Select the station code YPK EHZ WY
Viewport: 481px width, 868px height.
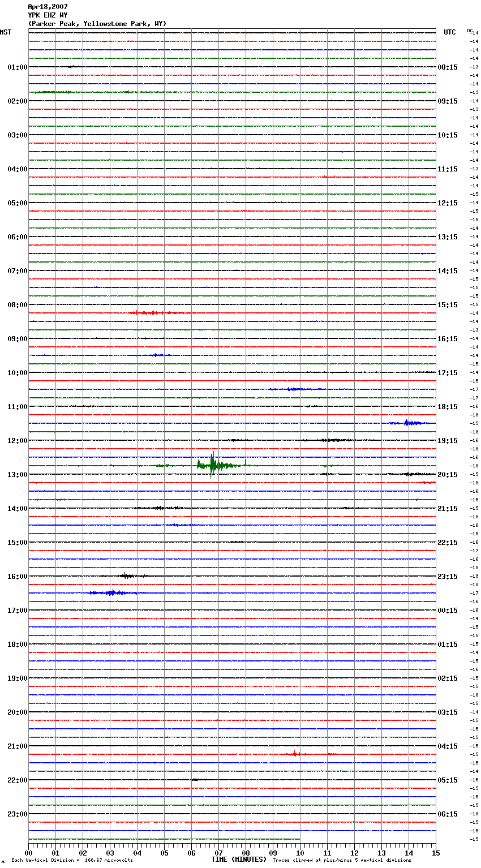[x=48, y=15]
